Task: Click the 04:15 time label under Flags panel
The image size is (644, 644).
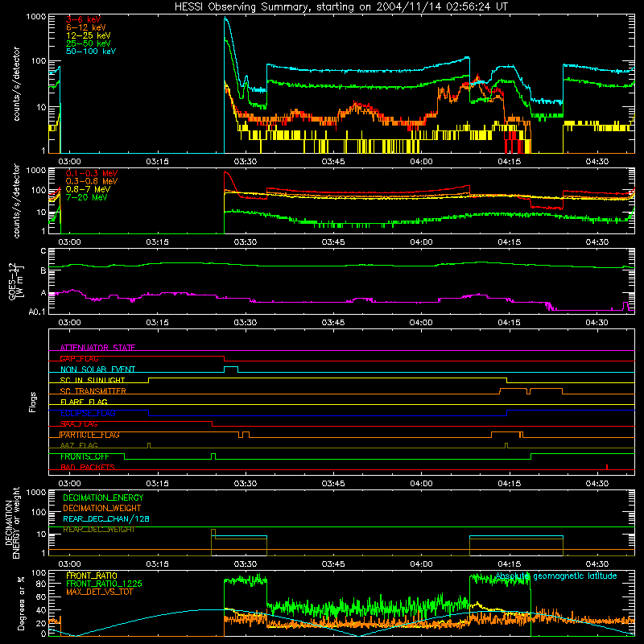Action: [510, 484]
